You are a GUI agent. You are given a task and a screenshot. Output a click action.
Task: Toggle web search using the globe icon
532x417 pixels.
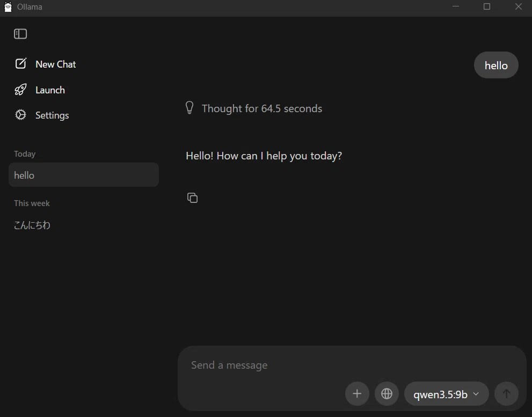(387, 393)
